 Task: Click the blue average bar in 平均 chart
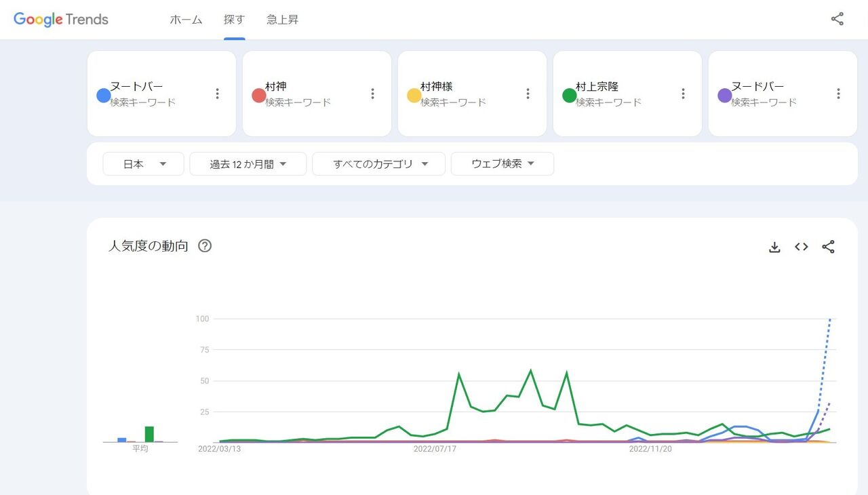pyautogui.click(x=122, y=440)
